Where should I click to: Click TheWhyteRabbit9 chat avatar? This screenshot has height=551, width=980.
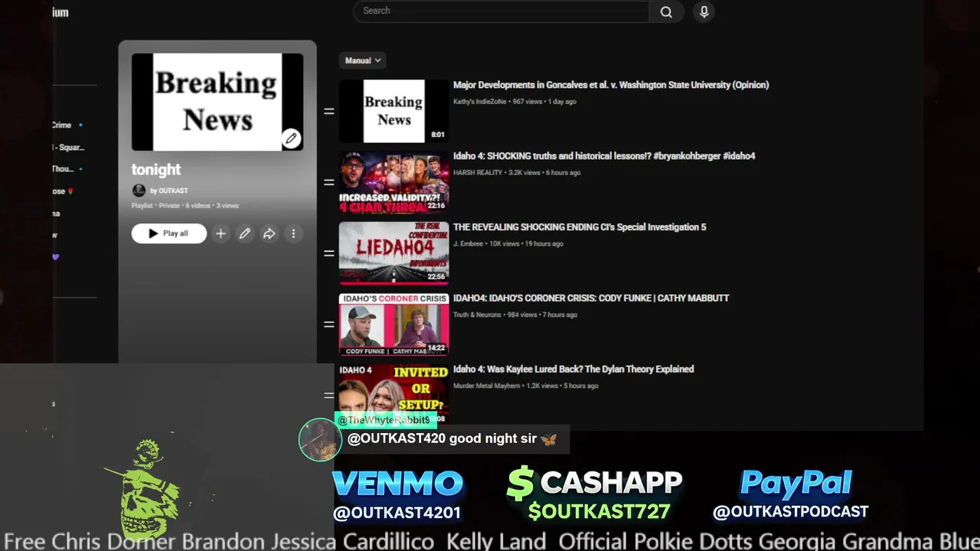pos(319,440)
